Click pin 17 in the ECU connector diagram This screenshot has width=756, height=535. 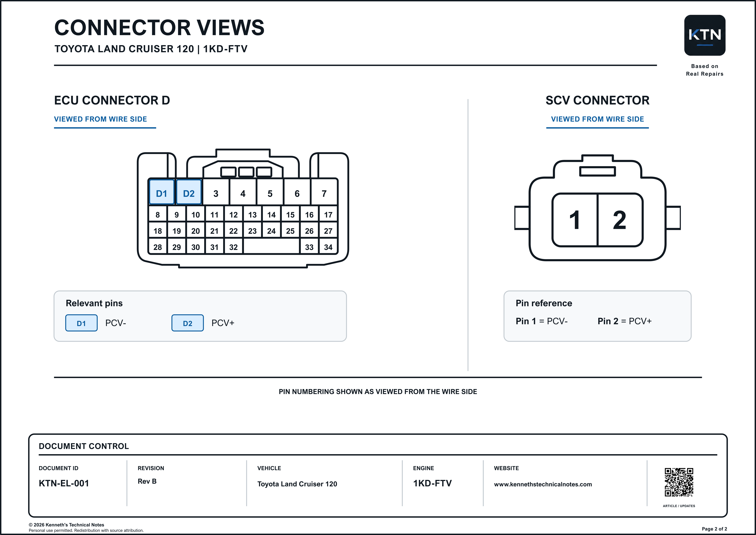pyautogui.click(x=328, y=214)
